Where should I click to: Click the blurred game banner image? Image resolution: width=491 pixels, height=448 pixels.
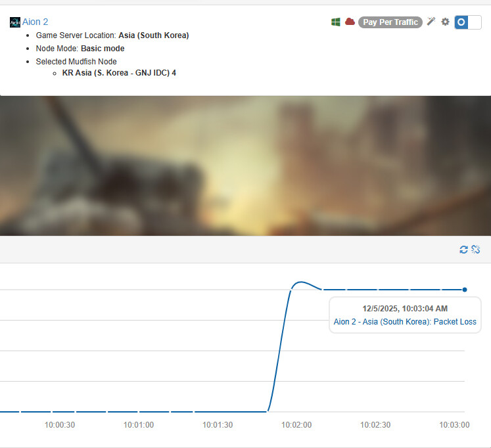point(245,166)
